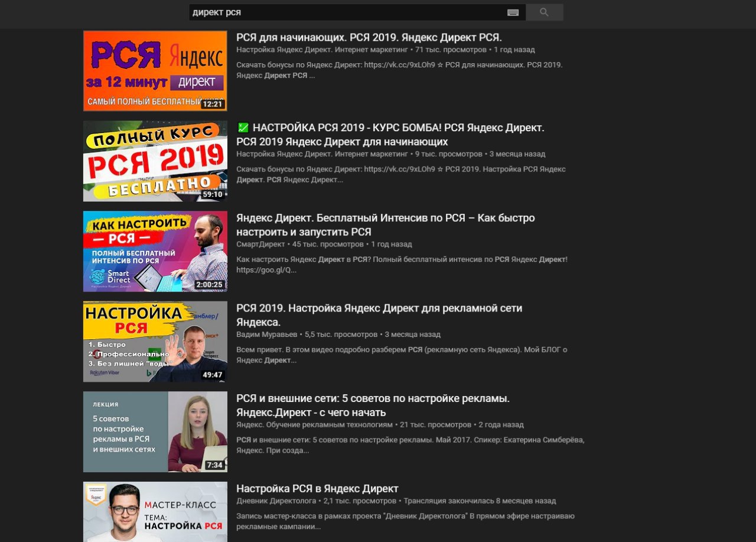Click the search magnifier button

tap(544, 12)
